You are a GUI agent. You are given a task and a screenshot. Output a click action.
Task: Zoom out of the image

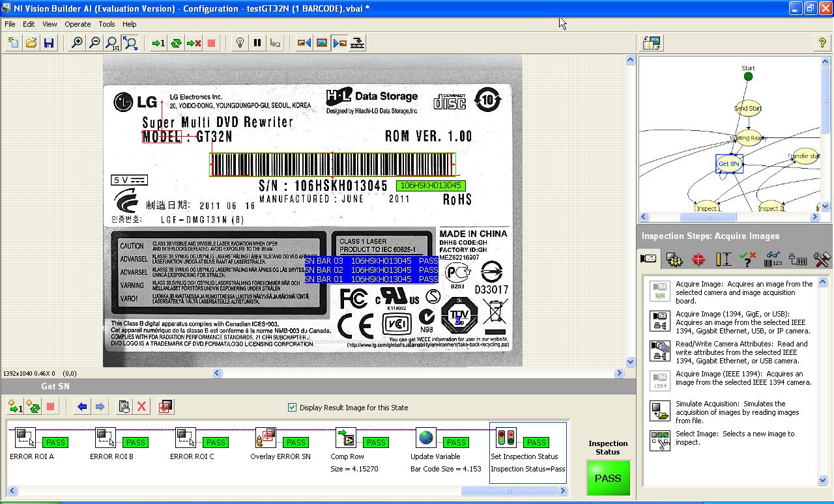(x=94, y=43)
